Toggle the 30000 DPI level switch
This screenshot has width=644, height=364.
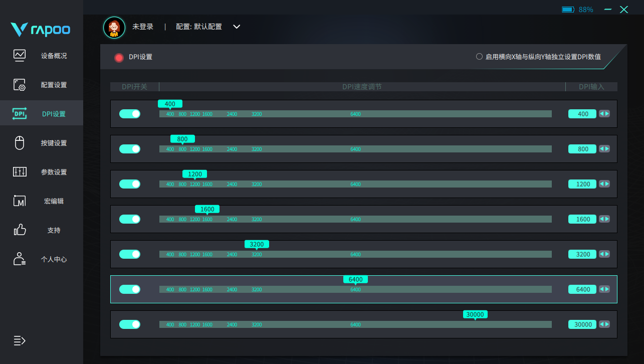(130, 324)
